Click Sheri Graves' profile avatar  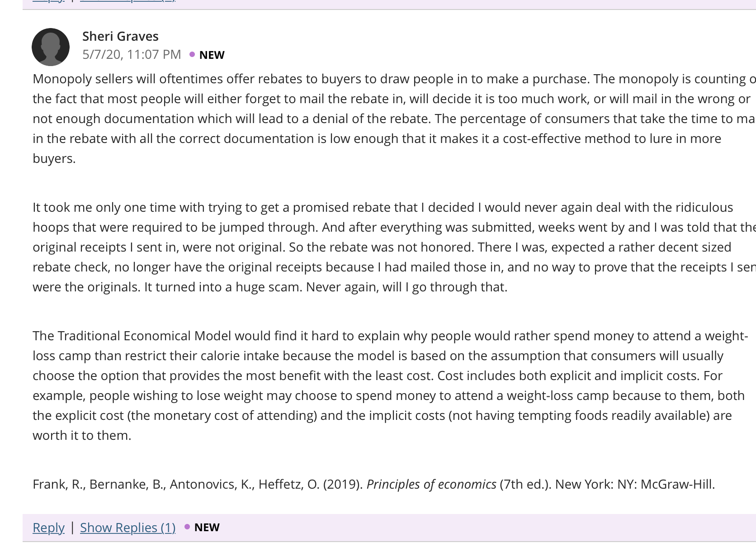tap(51, 47)
